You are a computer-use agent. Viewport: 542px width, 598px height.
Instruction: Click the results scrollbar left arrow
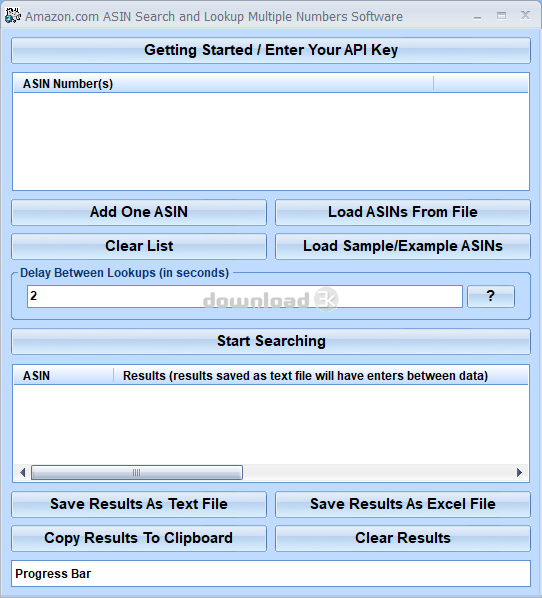(x=23, y=473)
